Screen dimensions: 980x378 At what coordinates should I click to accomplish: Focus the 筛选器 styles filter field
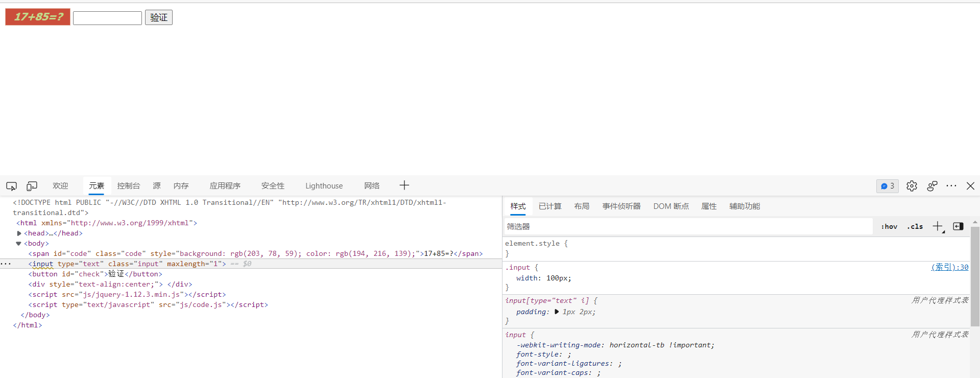(688, 226)
